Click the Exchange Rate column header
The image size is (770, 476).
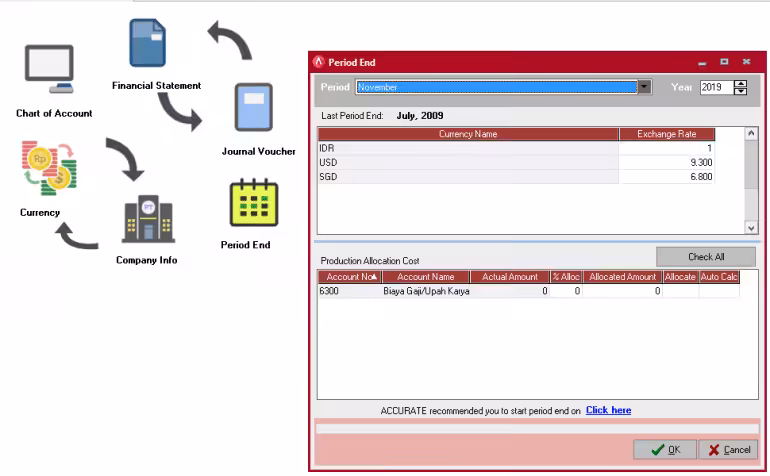tap(666, 134)
